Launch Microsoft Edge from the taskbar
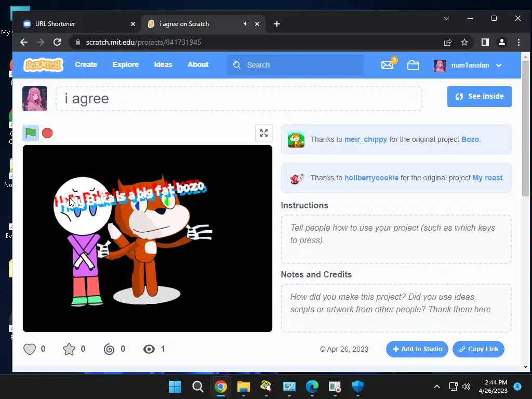This screenshot has height=399, width=532. [x=312, y=387]
